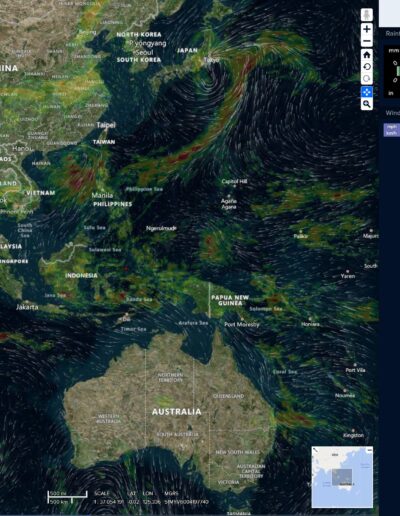Click the rainfall legend color scale

398,71
